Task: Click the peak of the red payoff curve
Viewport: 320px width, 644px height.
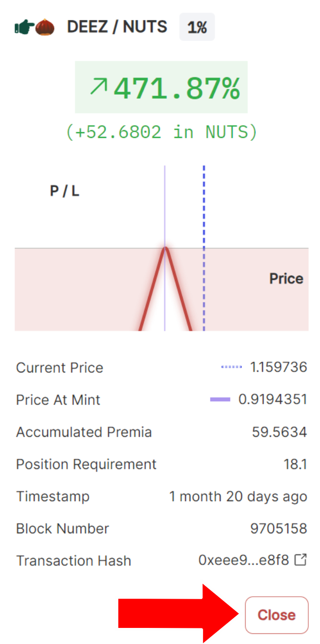Action: coord(165,248)
